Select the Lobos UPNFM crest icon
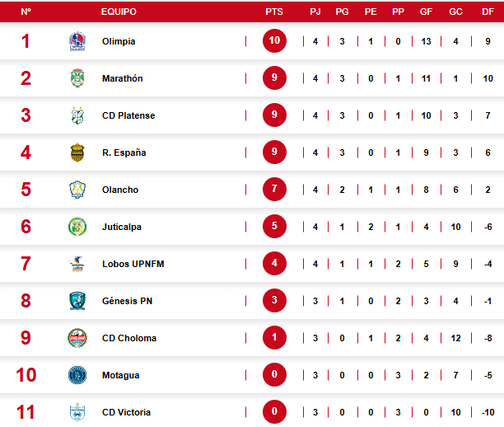Image resolution: width=504 pixels, height=427 pixels. click(x=77, y=264)
